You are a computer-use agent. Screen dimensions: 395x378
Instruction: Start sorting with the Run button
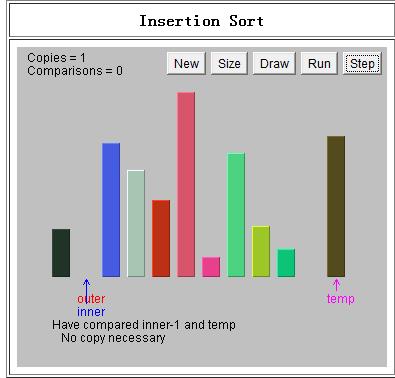[319, 63]
